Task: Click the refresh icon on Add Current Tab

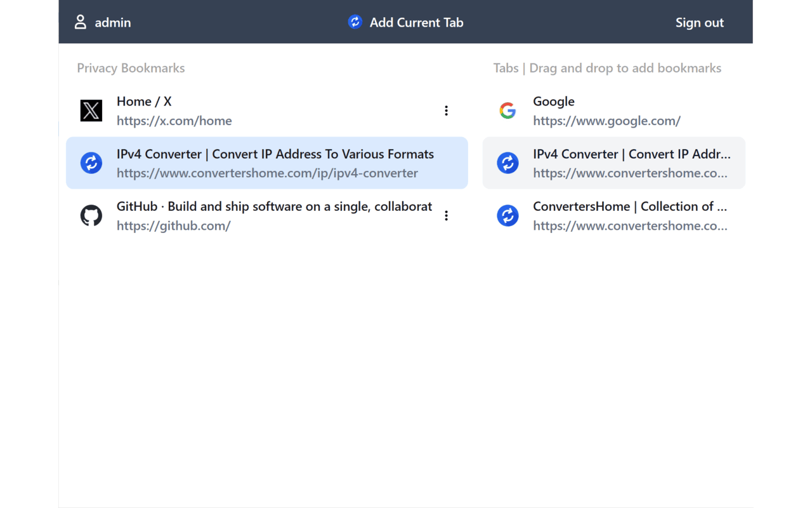Action: 355,22
